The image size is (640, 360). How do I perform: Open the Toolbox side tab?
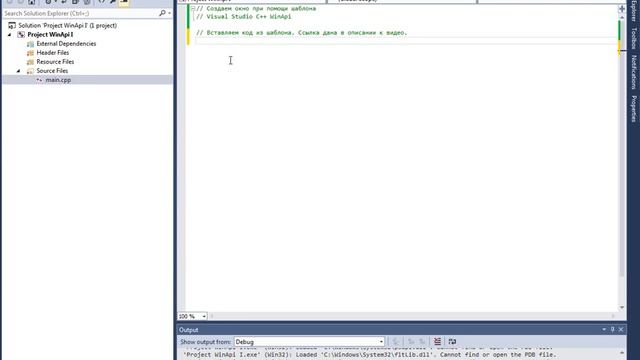coord(634,38)
